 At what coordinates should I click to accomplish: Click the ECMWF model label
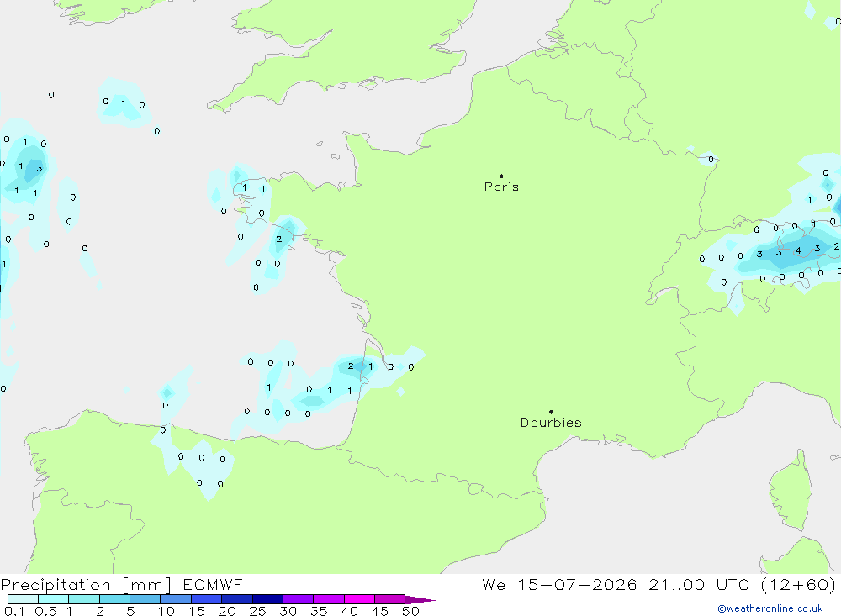[213, 584]
